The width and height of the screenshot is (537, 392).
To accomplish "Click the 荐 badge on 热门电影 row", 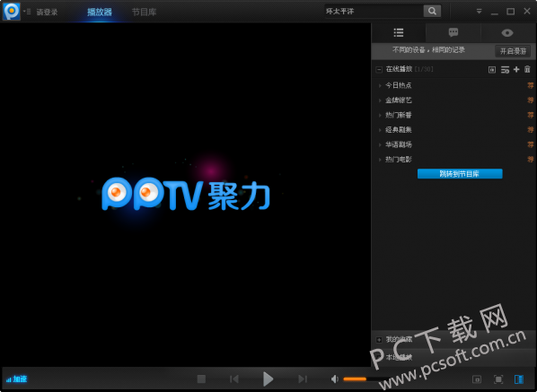I will click(530, 159).
